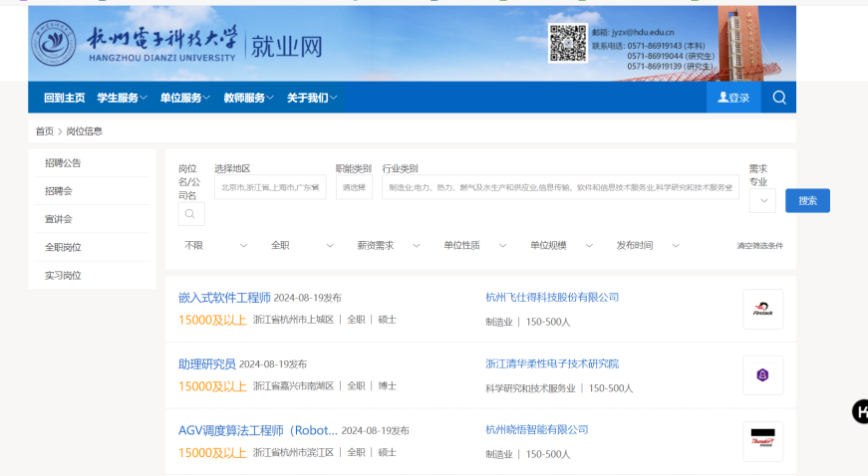Click the job name search field magnifier

(191, 214)
